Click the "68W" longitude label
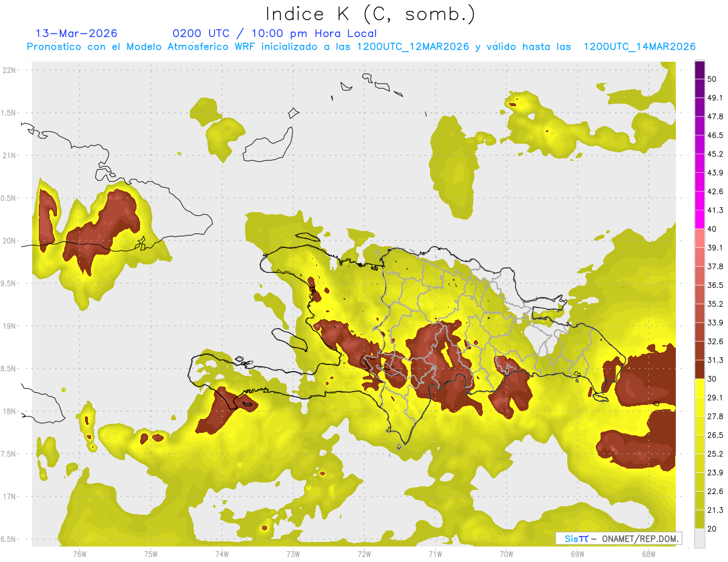 click(649, 554)
